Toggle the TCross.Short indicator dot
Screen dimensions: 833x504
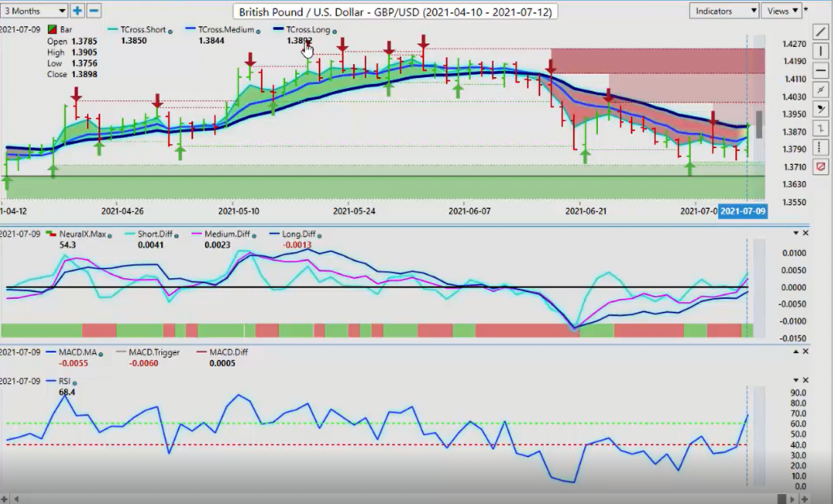point(171,32)
